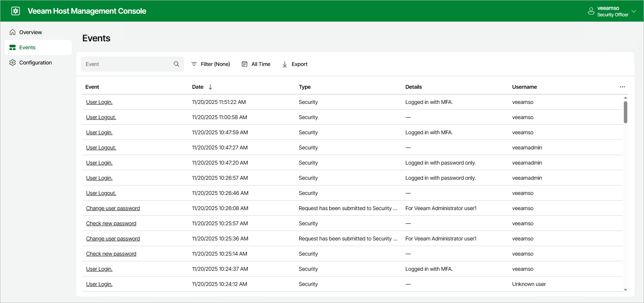Click the Events page heading
The width and height of the screenshot is (644, 303).
click(96, 38)
